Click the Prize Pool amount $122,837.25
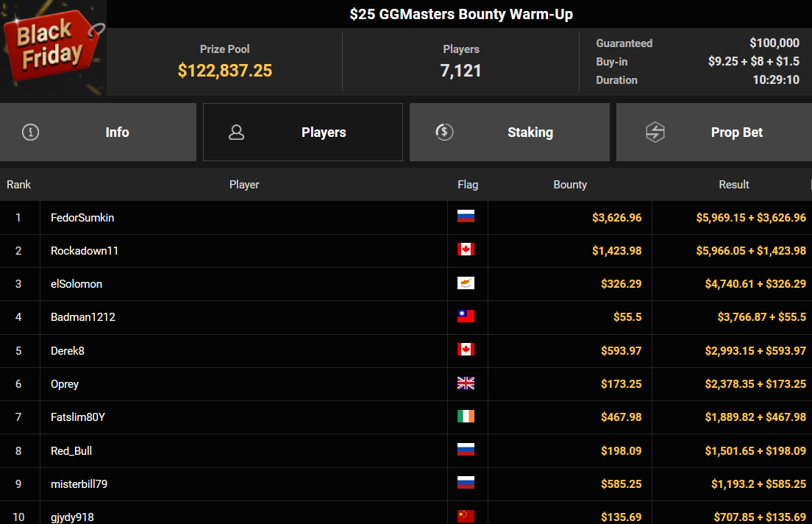Viewport: 812px width, 524px height. point(224,71)
